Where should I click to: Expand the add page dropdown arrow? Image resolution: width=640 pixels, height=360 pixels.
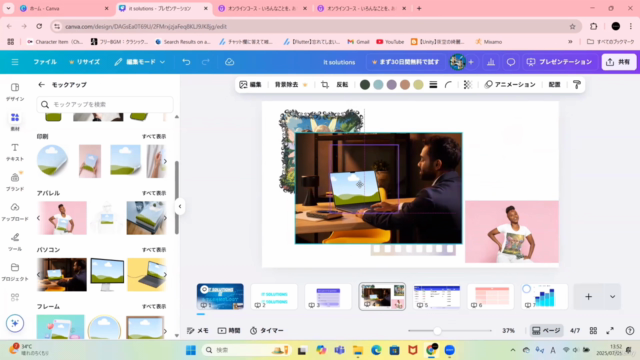pos(612,297)
